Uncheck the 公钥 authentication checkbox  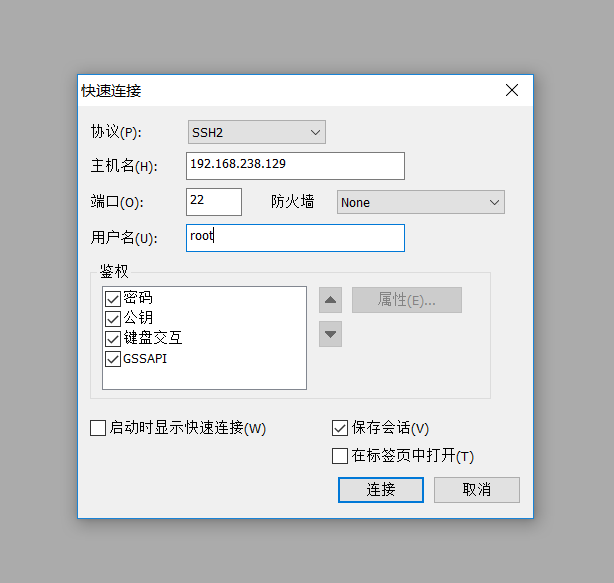pyautogui.click(x=113, y=319)
